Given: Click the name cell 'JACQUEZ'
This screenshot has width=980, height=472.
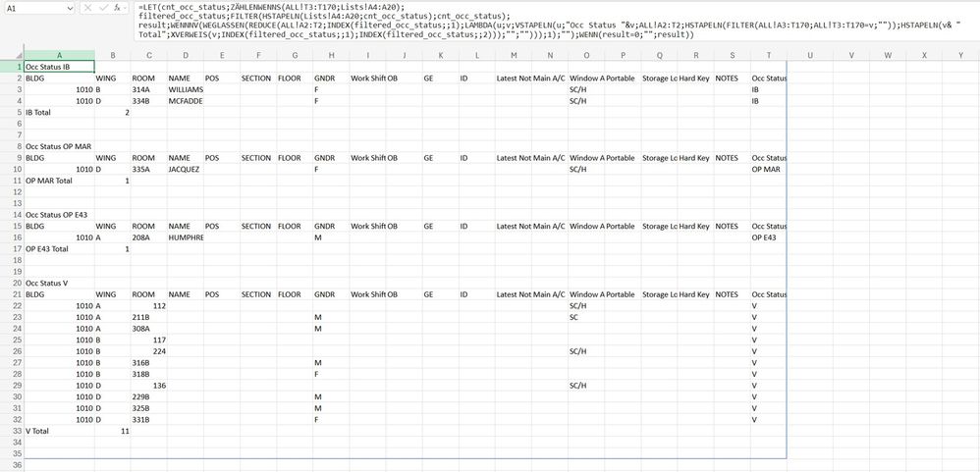Looking at the screenshot, I should coord(185,169).
